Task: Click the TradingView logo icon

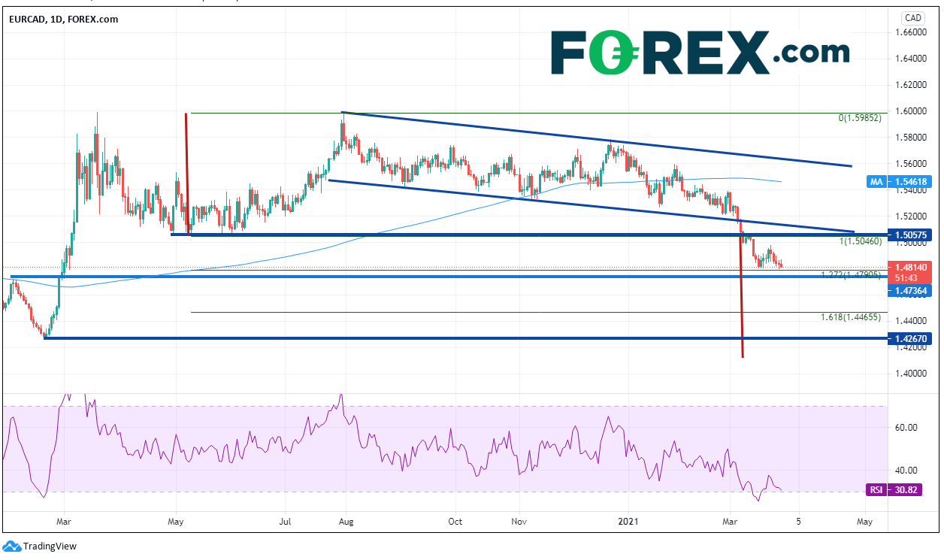Action: click(x=11, y=546)
